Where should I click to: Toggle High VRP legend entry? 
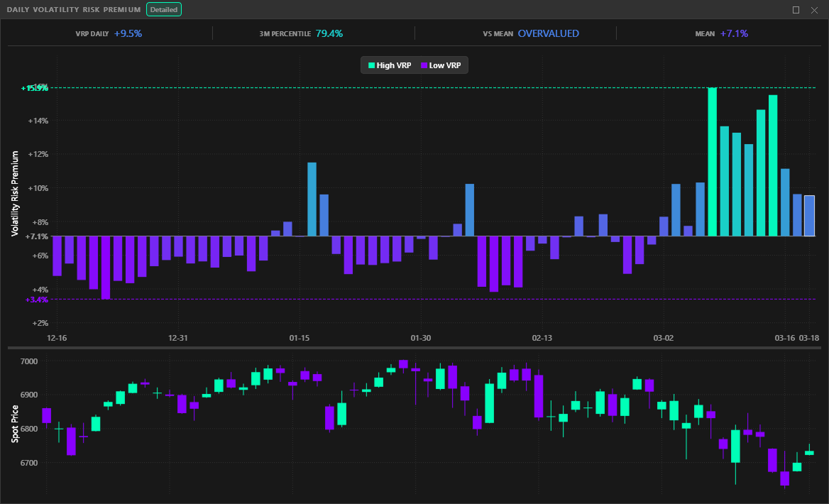point(390,65)
